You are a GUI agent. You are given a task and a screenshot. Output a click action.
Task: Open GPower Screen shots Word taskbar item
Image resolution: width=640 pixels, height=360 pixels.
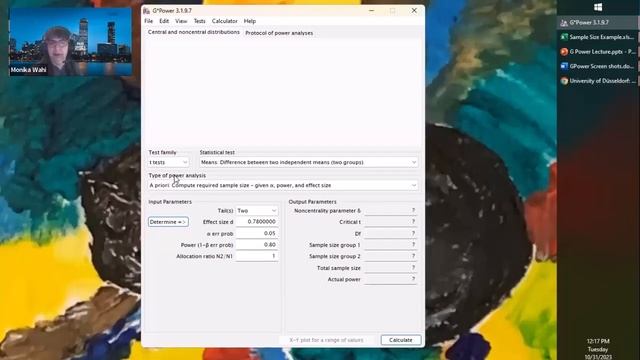[x=598, y=66]
